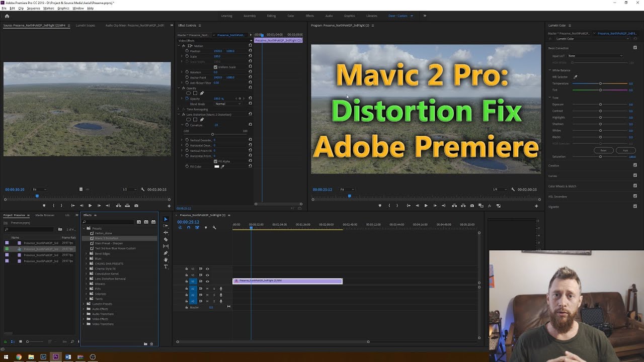
Task: Toggle V3 track lock
Action: click(187, 268)
